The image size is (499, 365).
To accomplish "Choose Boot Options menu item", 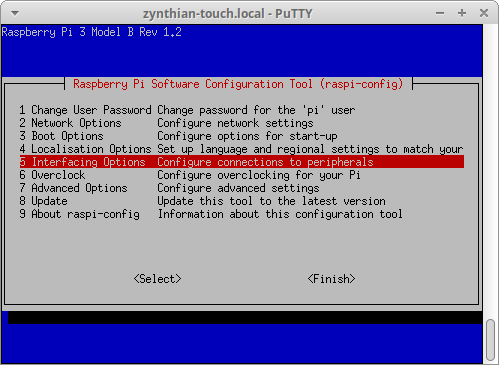I will [242, 136].
